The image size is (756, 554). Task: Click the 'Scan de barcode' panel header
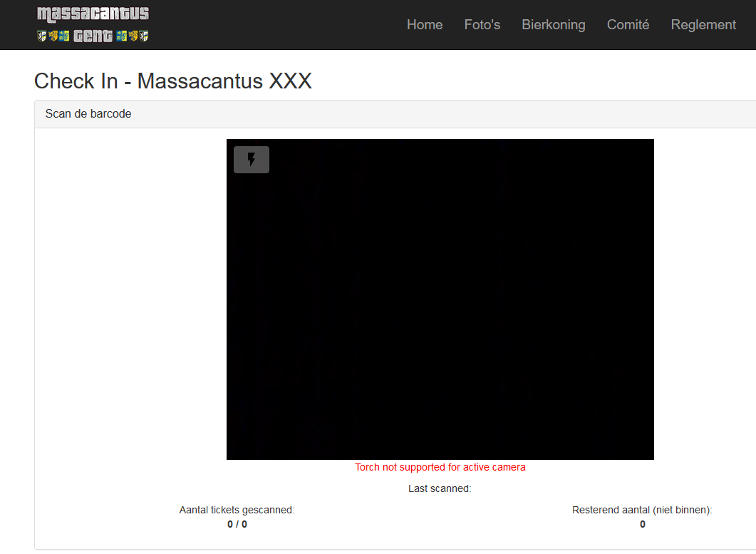pyautogui.click(x=88, y=114)
